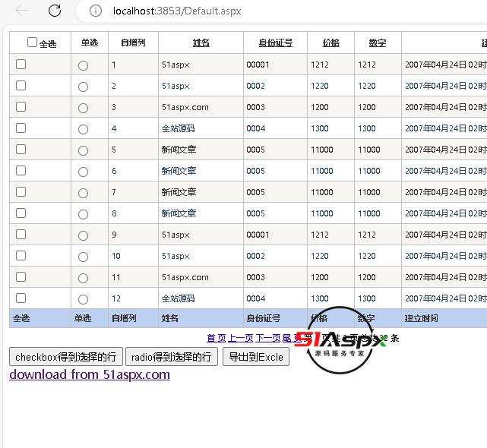Check the checkbox in row 3

[21, 107]
